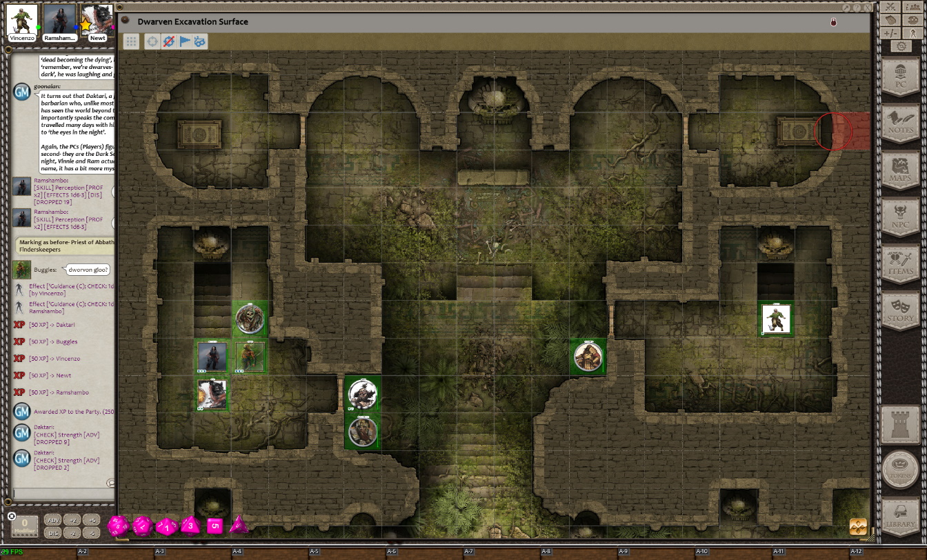Click the clear-targets crossed-out icon

pyautogui.click(x=168, y=41)
